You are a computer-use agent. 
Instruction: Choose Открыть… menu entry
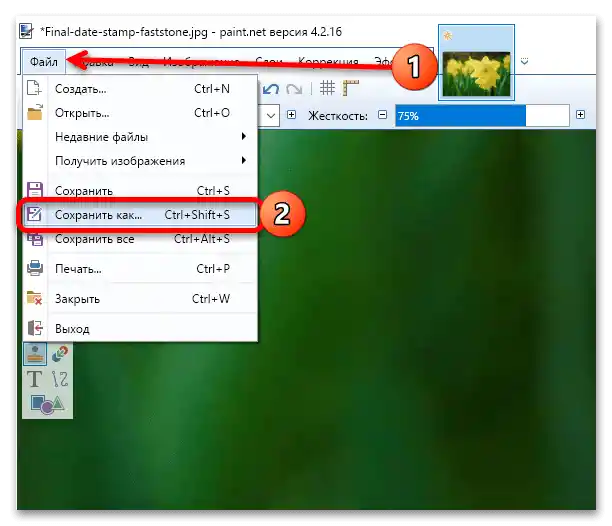(141, 113)
